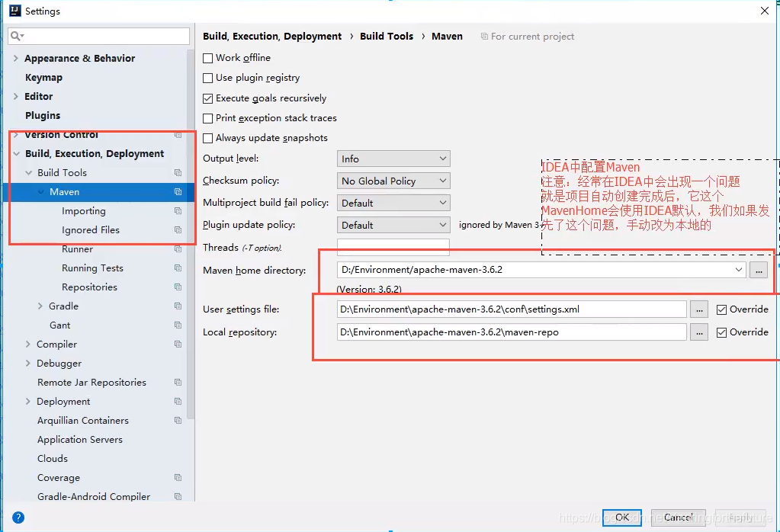This screenshot has width=780, height=532.
Task: Click the project-level icon beside Arquillian Containers
Action: click(178, 420)
